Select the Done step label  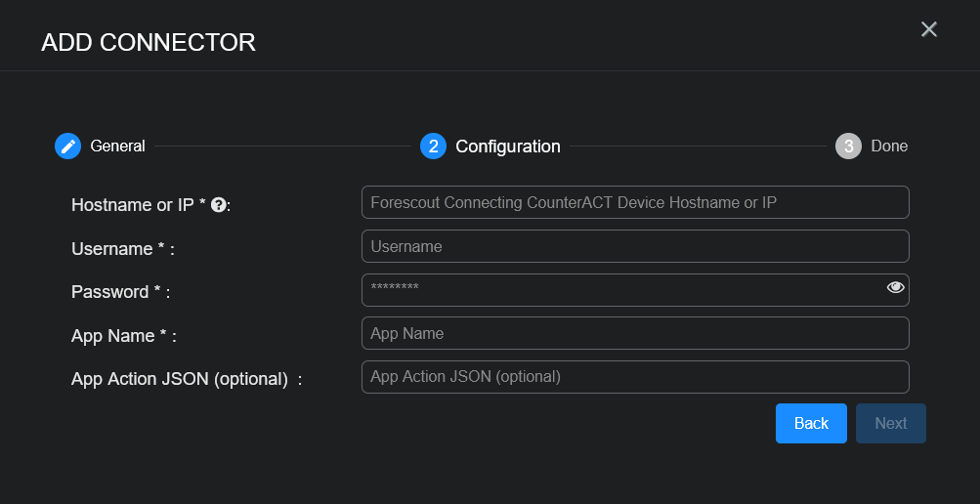point(889,147)
